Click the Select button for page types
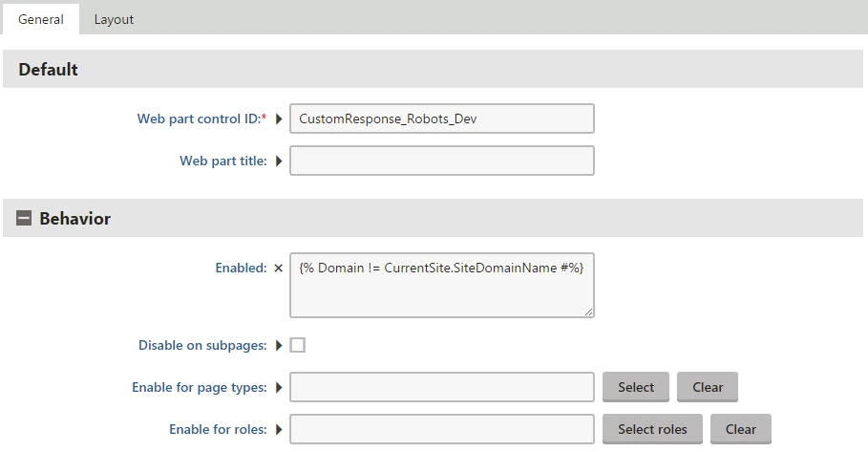Viewport: 868px width, 452px height. click(636, 387)
